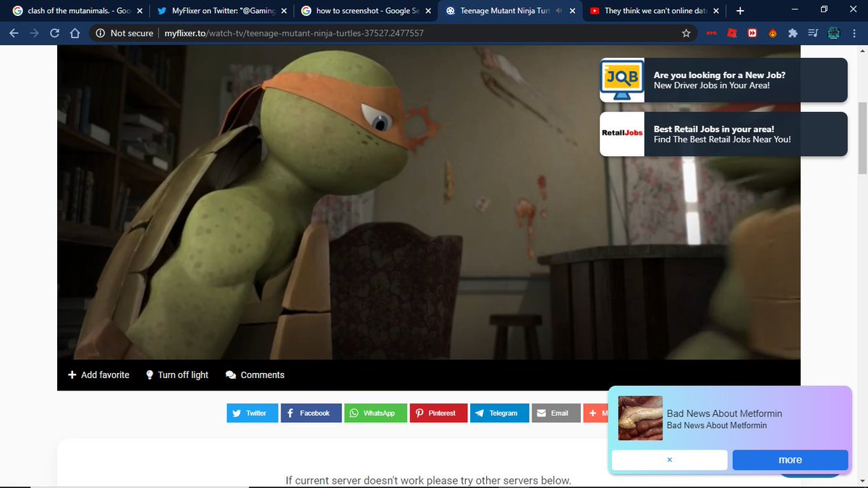Switch to the MyFlixer on Twitter tab
This screenshot has height=488, width=868.
click(x=221, y=11)
